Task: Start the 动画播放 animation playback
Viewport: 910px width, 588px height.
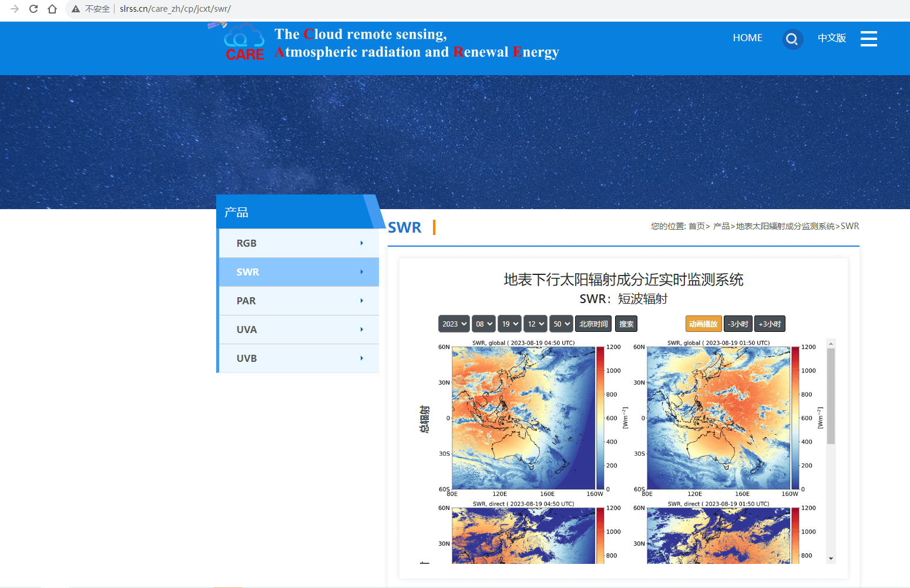Action: tap(703, 324)
